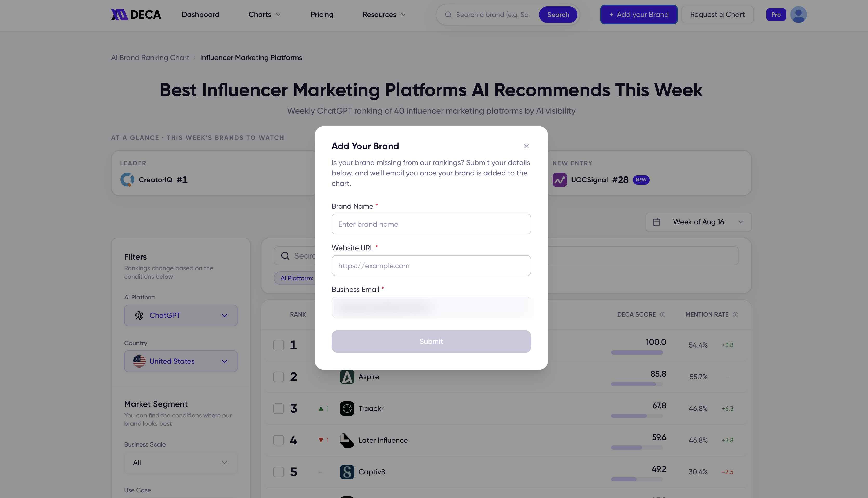The width and height of the screenshot is (868, 498).
Task: Click the 55.7% mention rate value
Action: click(698, 377)
